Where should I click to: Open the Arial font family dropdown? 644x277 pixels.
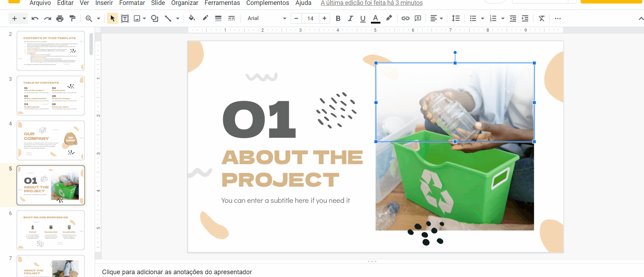pos(267,18)
